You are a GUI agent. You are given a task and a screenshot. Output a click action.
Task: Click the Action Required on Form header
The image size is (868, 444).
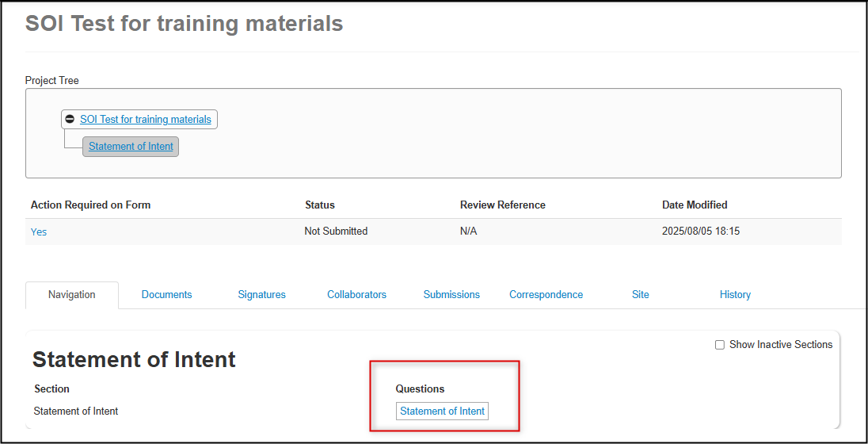pos(91,205)
